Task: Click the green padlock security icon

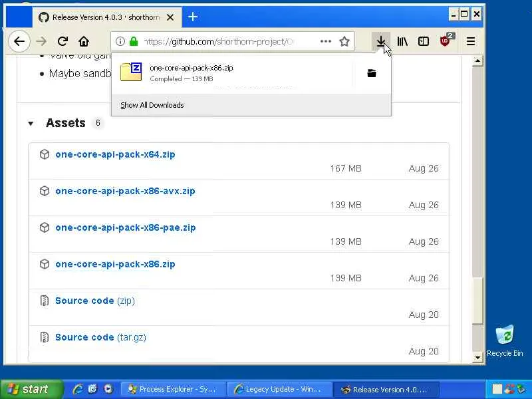Action: (134, 41)
